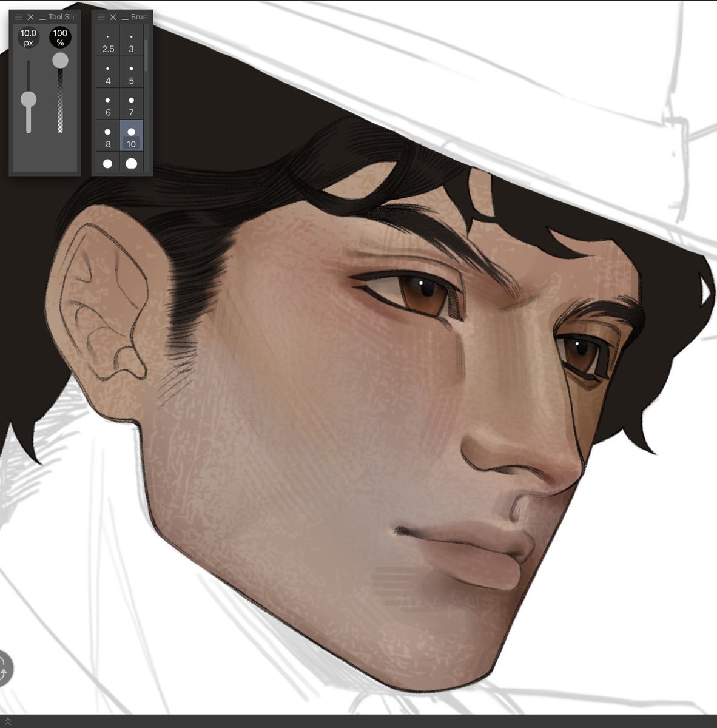This screenshot has width=717, height=728.
Task: Close the Brush size panel
Action: point(113,17)
